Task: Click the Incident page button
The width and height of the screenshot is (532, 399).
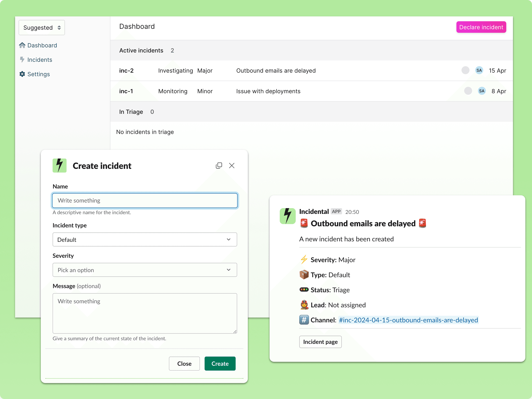Action: (320, 342)
